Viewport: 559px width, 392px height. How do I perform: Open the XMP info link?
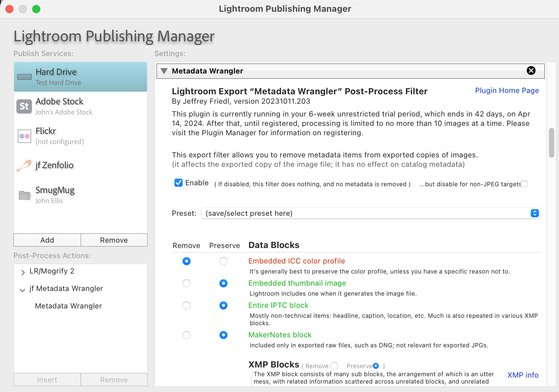(x=523, y=375)
